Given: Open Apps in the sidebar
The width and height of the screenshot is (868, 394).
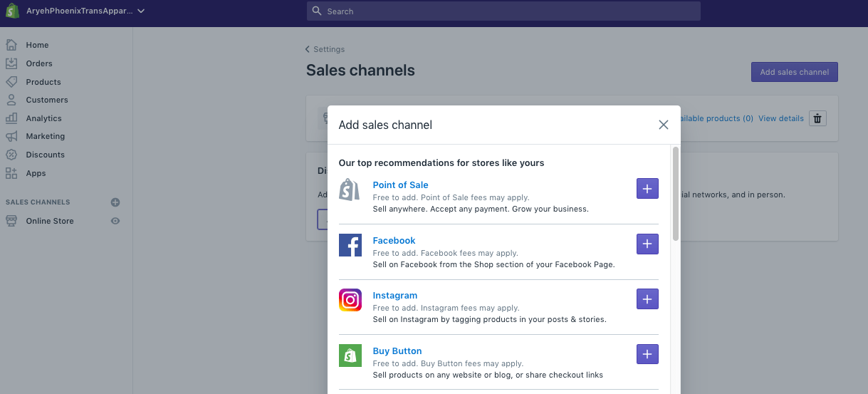Looking at the screenshot, I should [36, 173].
